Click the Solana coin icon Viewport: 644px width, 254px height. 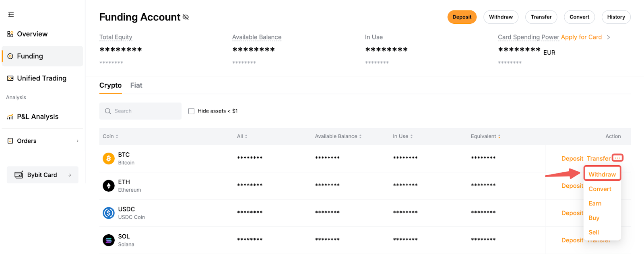coord(108,240)
